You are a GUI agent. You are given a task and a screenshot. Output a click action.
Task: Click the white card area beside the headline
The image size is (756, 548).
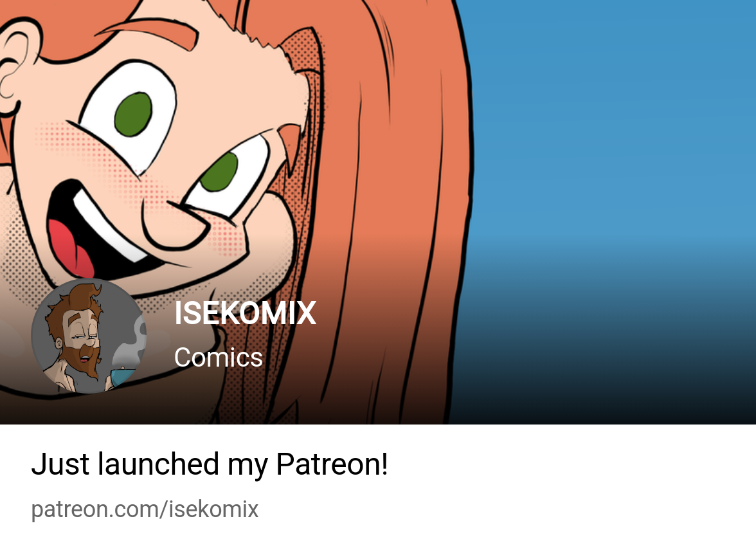569,464
